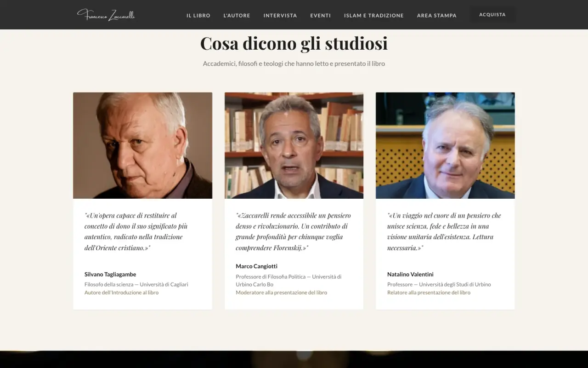Click the Francesco Zaccarelli signature logo
Image resolution: width=588 pixels, height=368 pixels.
coord(106,15)
